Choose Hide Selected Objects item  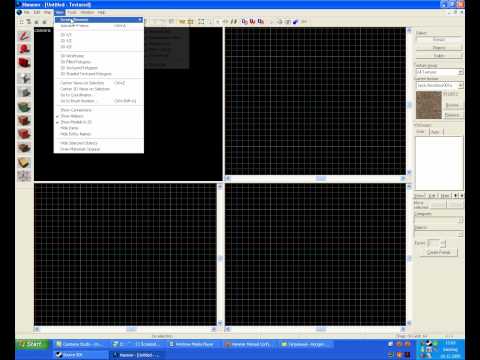click(x=99, y=143)
